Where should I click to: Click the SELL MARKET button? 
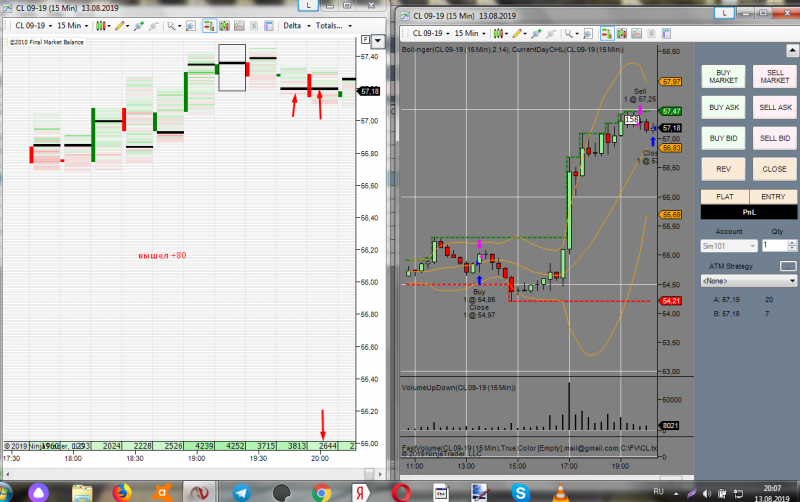[x=774, y=77]
